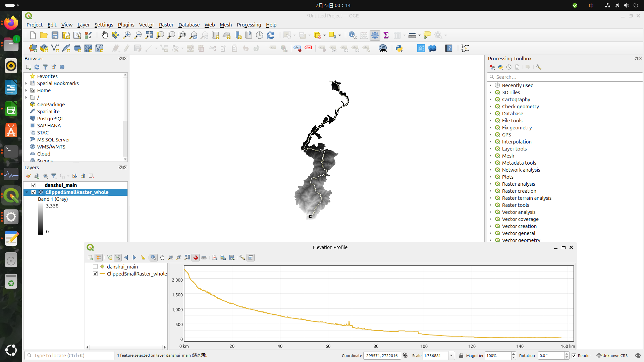The image size is (644, 362).
Task: Click Zoom Full in Elevation Profile toolbar
Action: point(187,257)
